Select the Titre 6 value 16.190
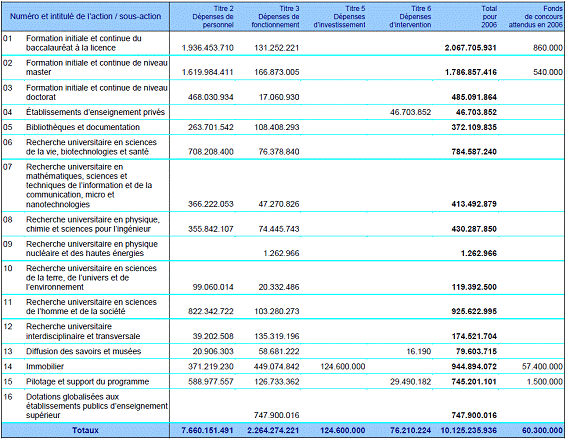Screen dimensions: 566x439 [419, 351]
